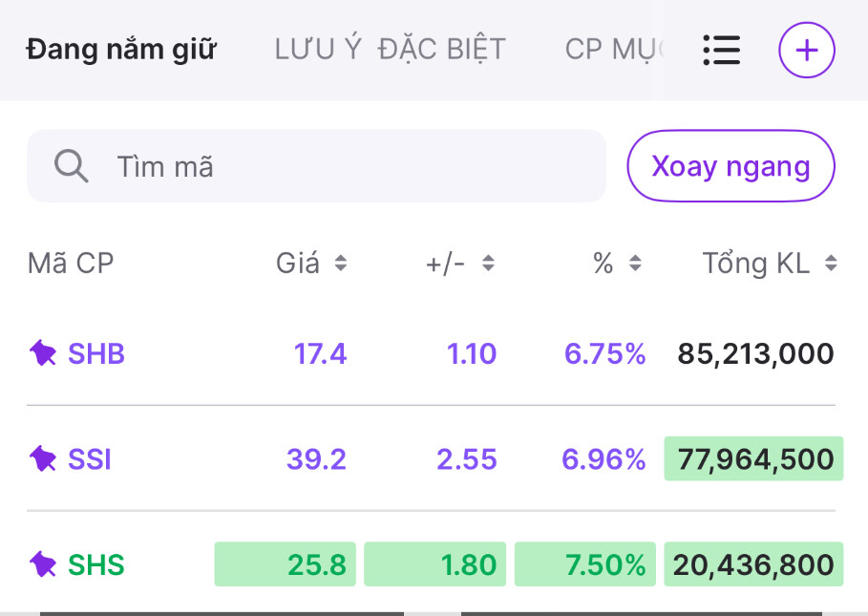Open the SHS stock ticker

(96, 564)
